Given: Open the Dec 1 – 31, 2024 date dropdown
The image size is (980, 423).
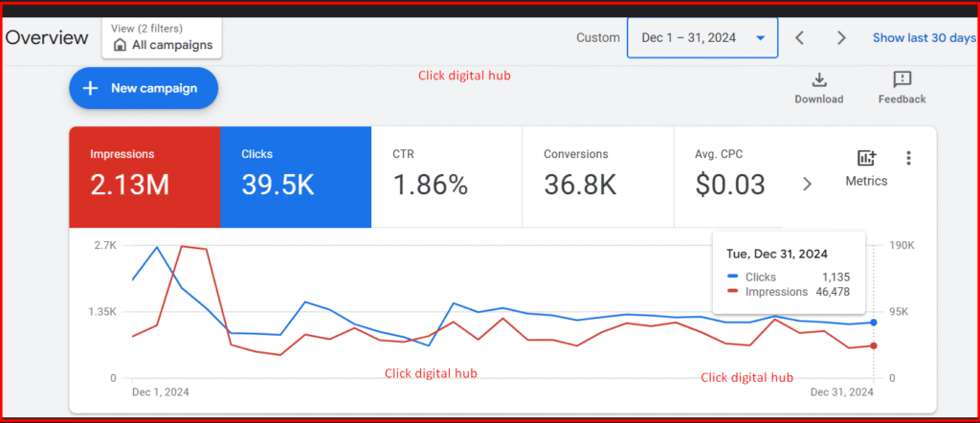Looking at the screenshot, I should 702,38.
